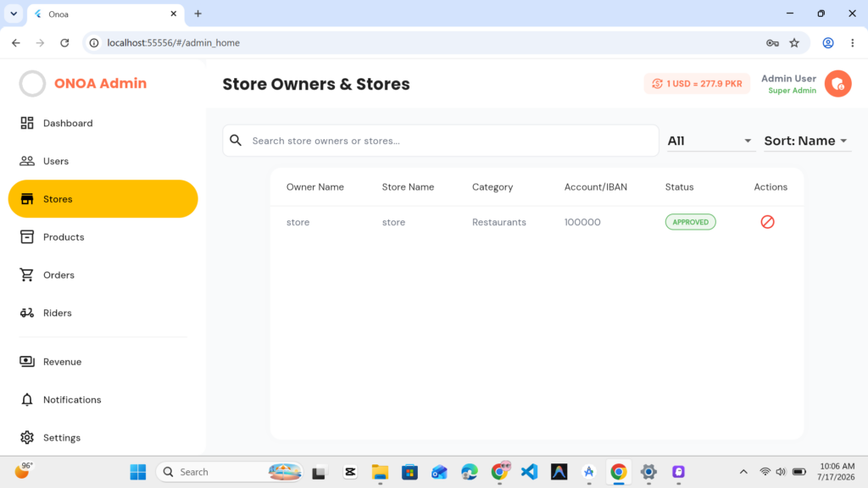
Task: Expand the All filter dropdown
Action: point(711,141)
